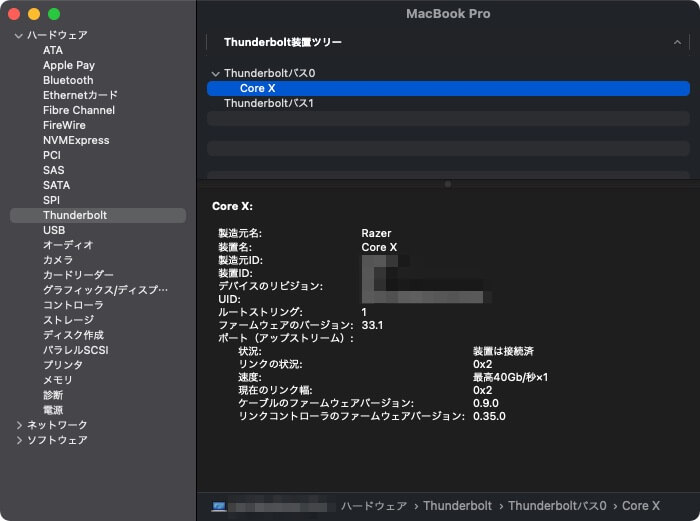The height and width of the screenshot is (521, 700).
Task: Collapse the Thunderbolt装置ツリー header chevron
Action: [677, 42]
